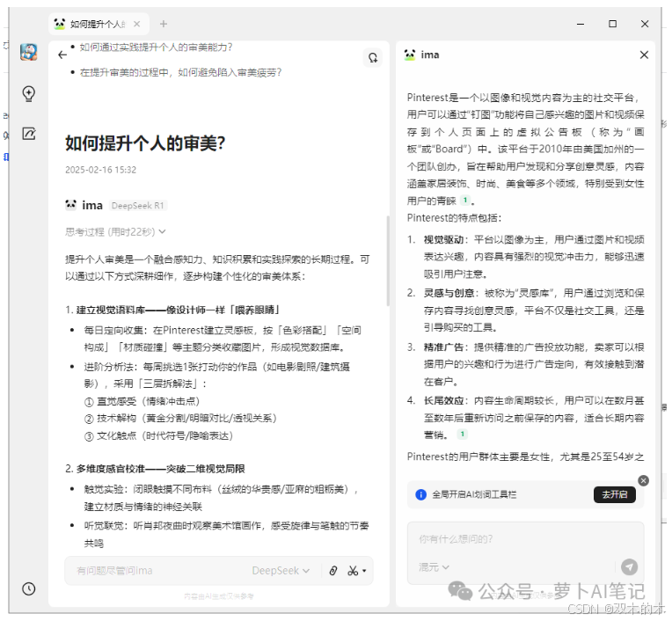Click the panda icon on the tab
Viewport: 672px width, 621px height.
[60, 24]
